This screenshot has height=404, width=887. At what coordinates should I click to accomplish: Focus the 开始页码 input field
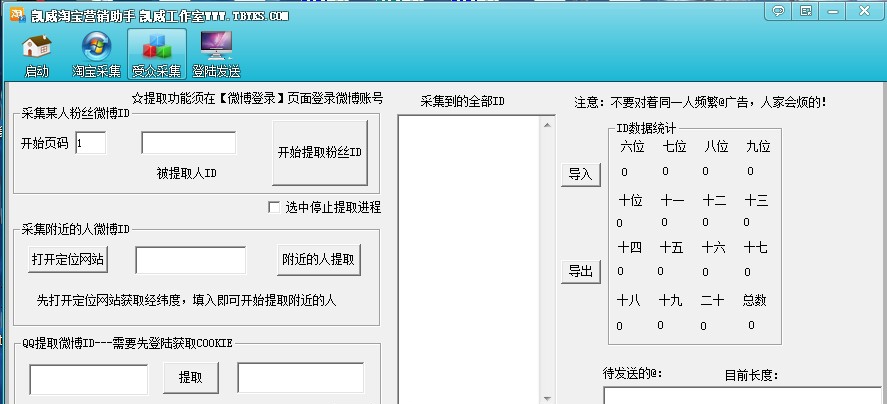click(x=91, y=143)
